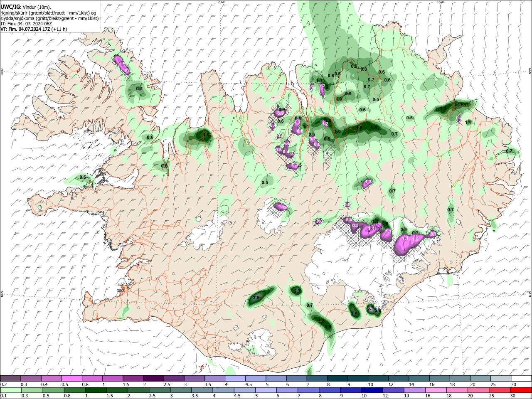Select the white snow swatch after 30

(522, 379)
